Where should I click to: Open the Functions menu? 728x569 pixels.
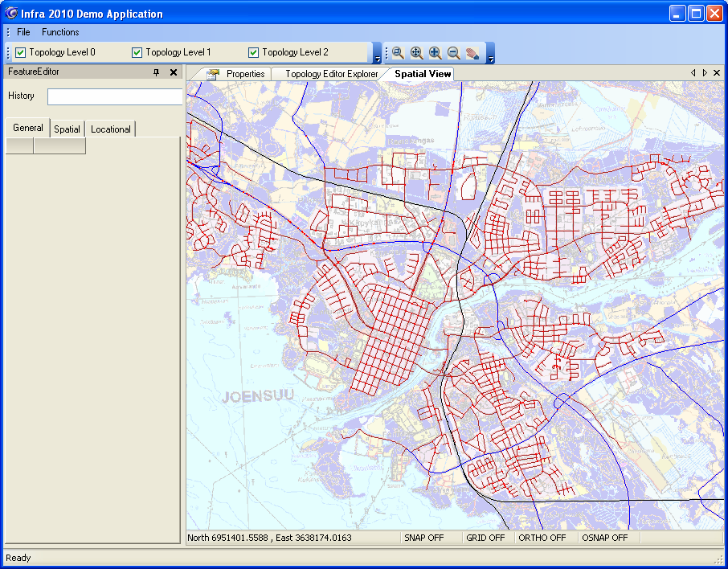click(x=60, y=32)
